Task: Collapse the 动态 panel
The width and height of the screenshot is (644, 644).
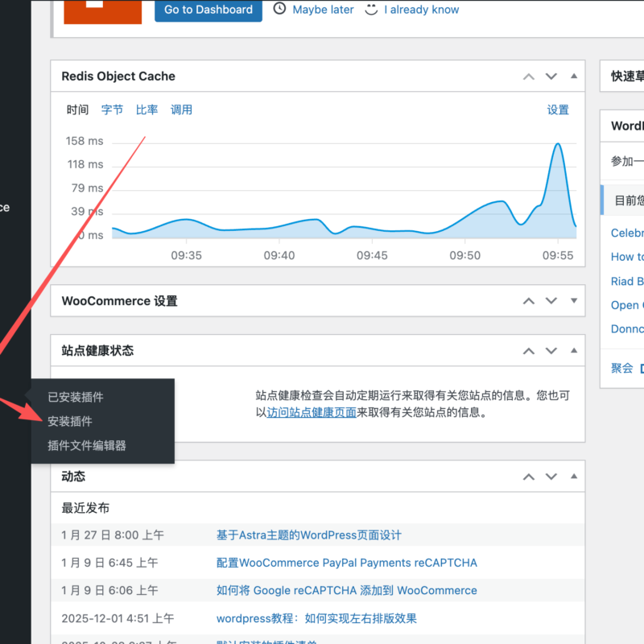Action: 574,477
